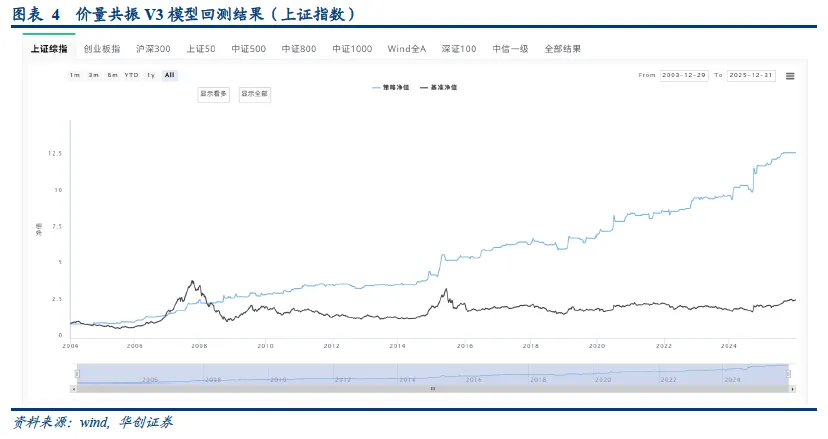Switch to the 中信一级 tab

click(510, 49)
